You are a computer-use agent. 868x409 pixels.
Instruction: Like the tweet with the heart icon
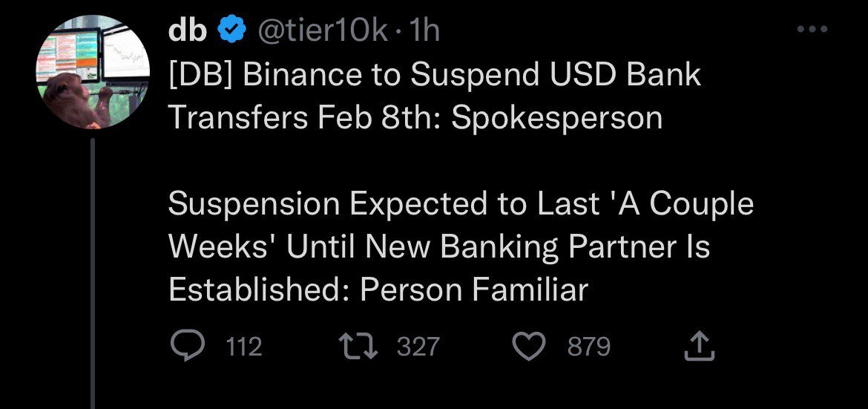point(529,346)
